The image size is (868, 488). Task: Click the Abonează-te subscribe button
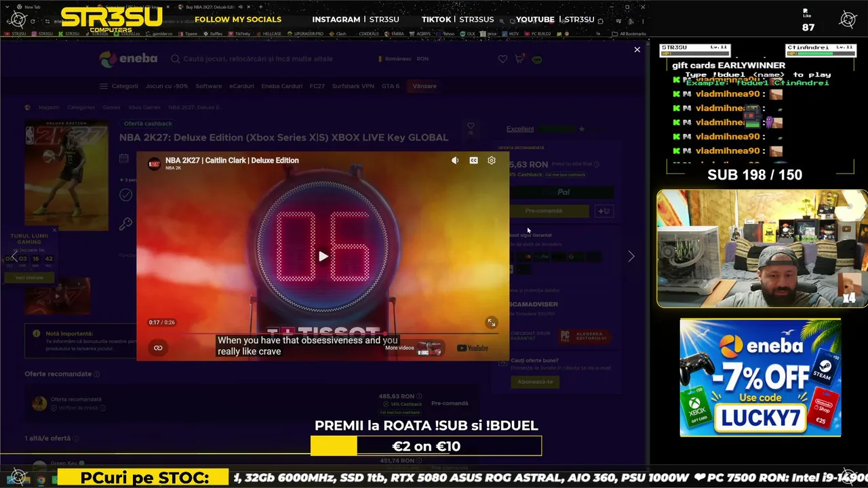[535, 382]
